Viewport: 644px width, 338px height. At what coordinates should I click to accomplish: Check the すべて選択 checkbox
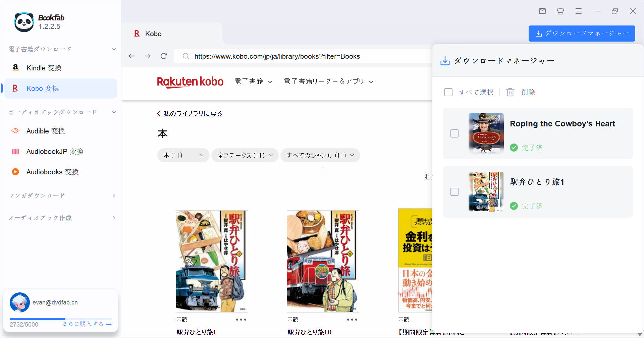pyautogui.click(x=448, y=92)
